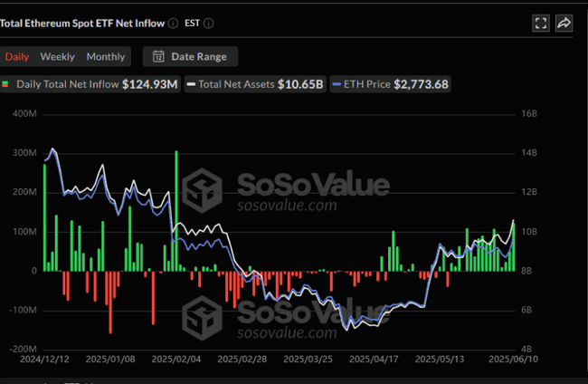Click the fullscreen expand icon

(x=541, y=24)
